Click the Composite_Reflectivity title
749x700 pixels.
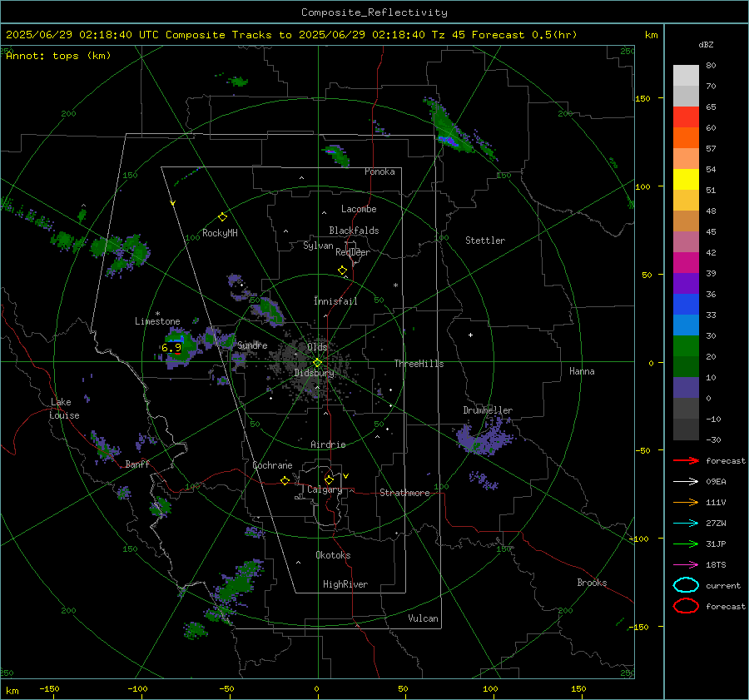(374, 12)
